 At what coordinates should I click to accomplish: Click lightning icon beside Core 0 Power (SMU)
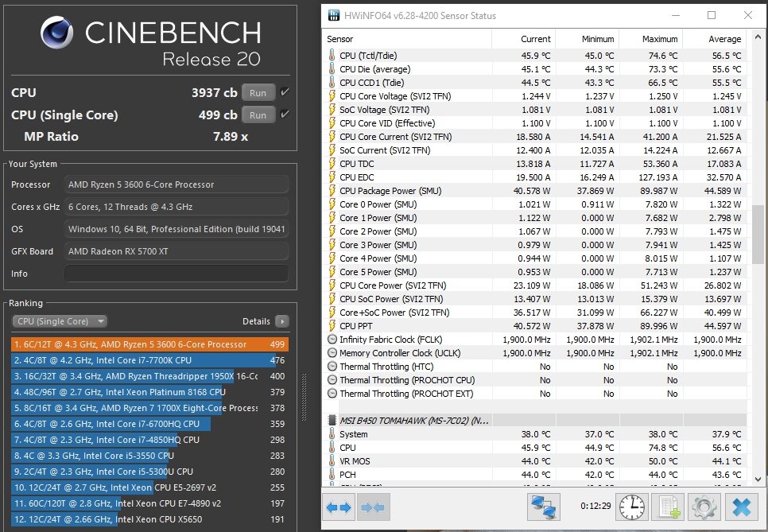[332, 204]
